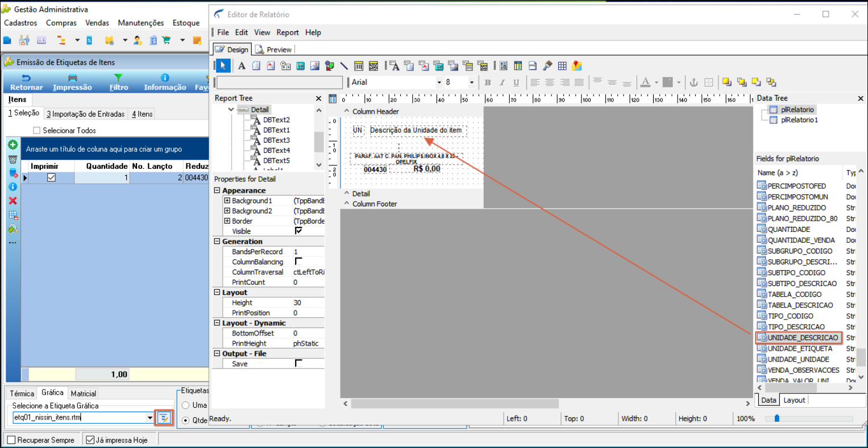Enable the Recuperar Sempre checkbox
868x448 pixels.
coord(11,440)
